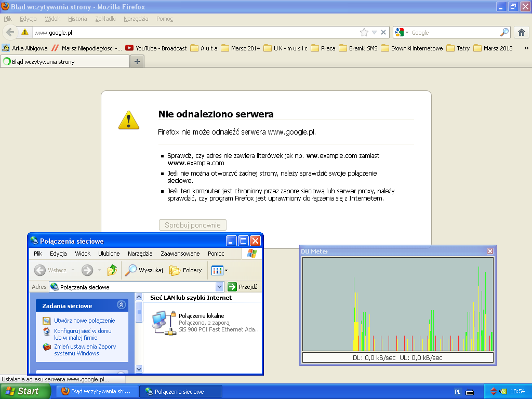
Task: Minimize the Połączenia sieciowe window
Action: click(x=231, y=241)
